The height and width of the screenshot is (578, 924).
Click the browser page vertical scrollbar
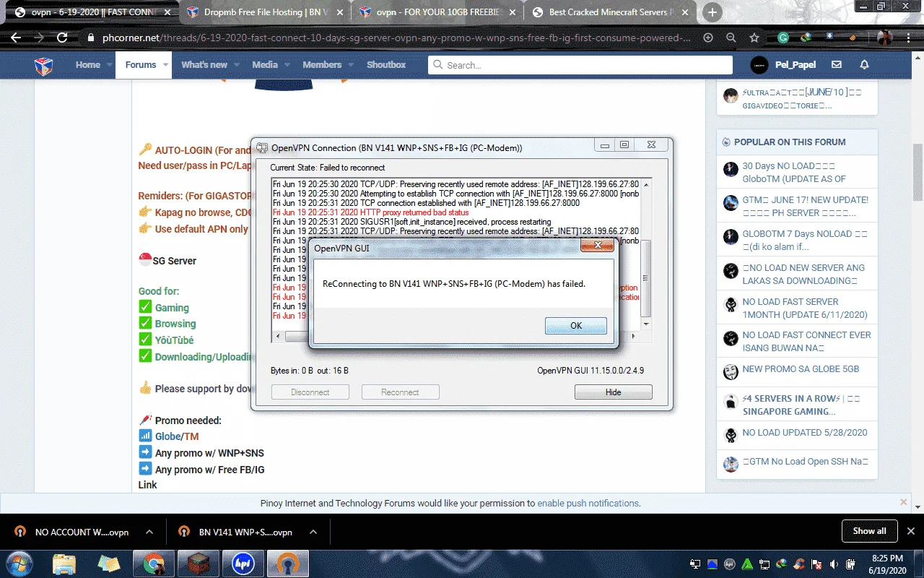(918, 172)
